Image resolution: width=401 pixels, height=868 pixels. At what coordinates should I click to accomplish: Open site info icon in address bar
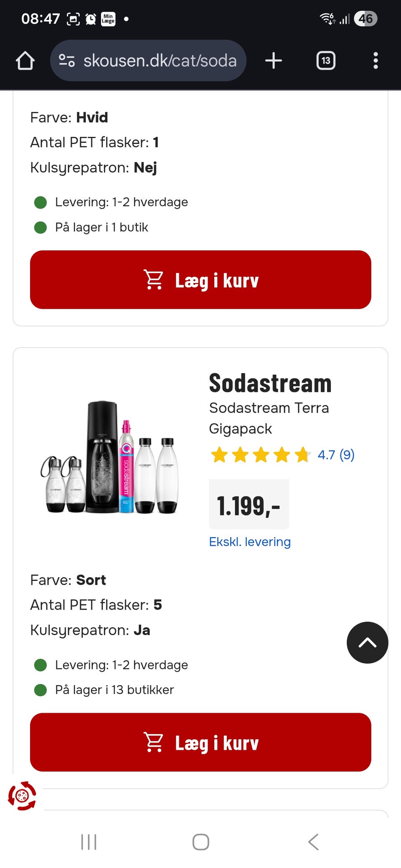point(67,61)
